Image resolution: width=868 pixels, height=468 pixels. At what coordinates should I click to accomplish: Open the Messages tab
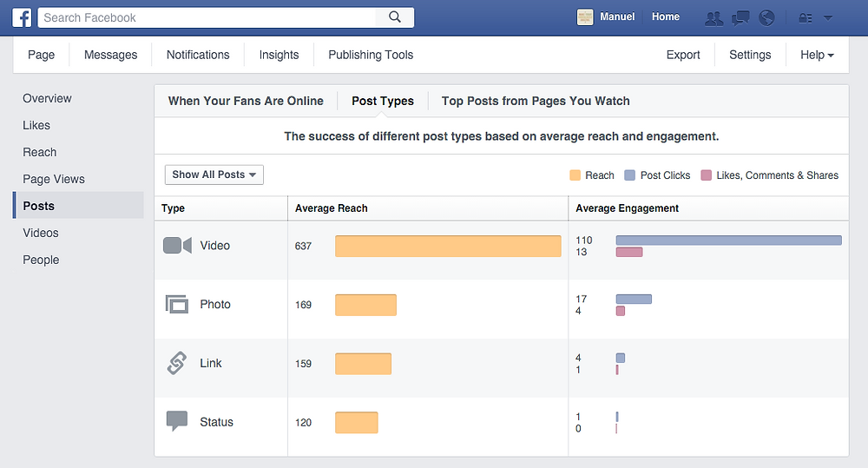click(x=111, y=55)
